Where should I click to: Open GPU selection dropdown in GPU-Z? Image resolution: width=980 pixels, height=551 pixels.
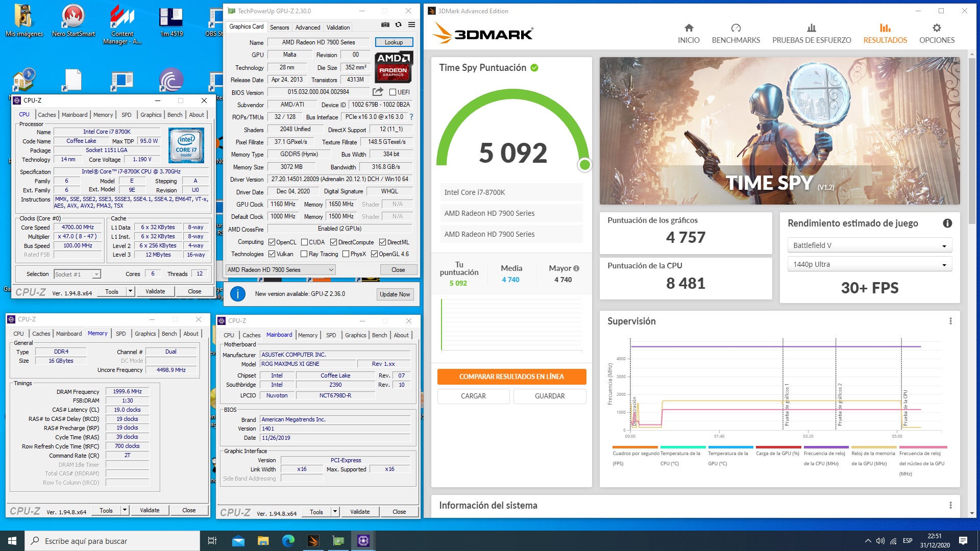(x=280, y=270)
